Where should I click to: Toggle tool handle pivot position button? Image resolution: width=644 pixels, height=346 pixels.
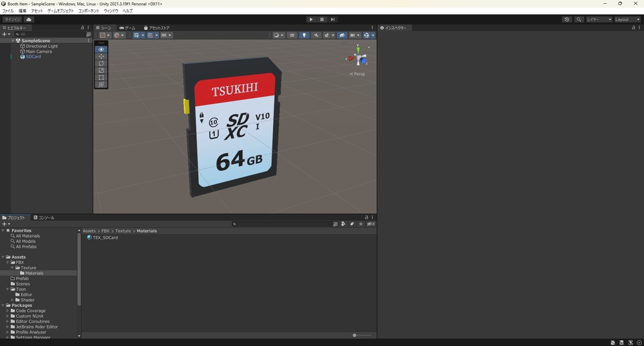pos(105,35)
